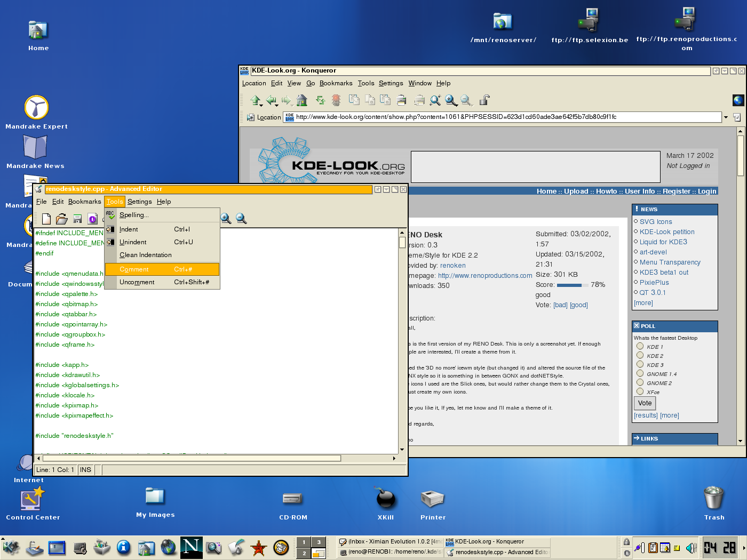747x560 pixels.
Task: Select XFce poll option
Action: click(640, 391)
